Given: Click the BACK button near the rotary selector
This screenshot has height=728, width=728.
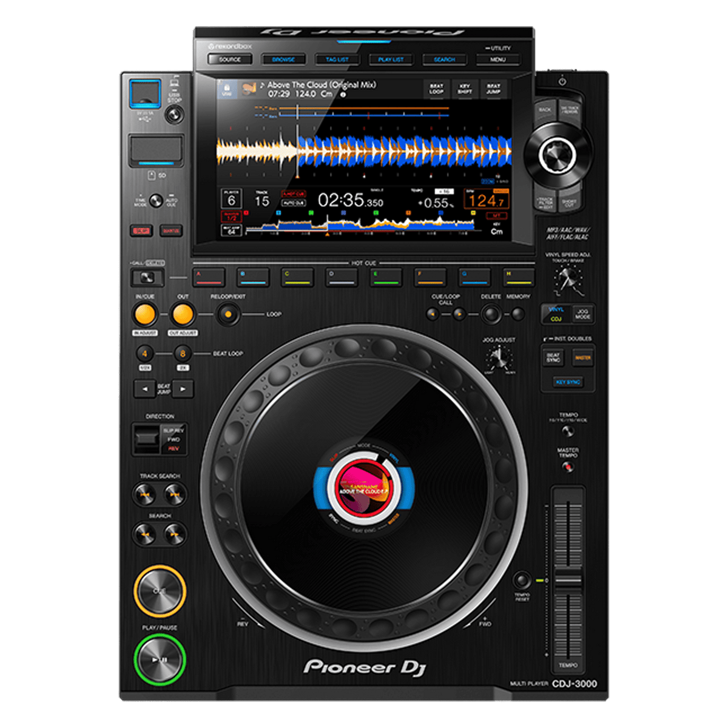Looking at the screenshot, I should (545, 110).
